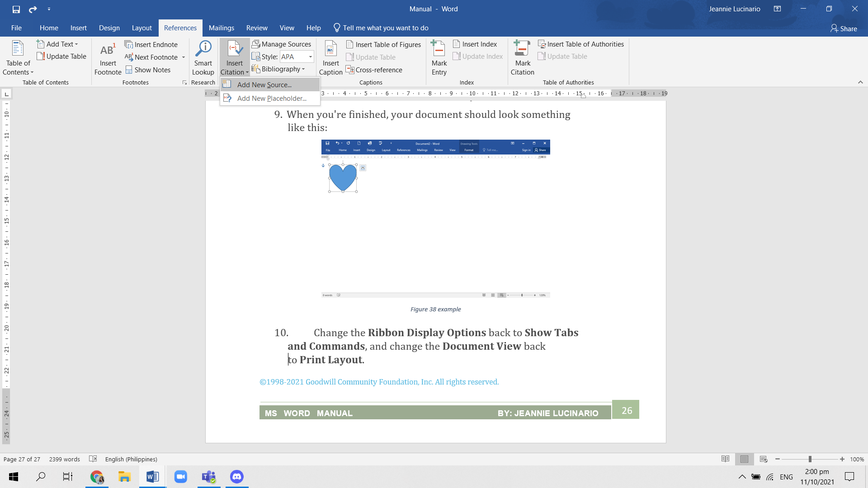Open the Footnotes dialog launcher
The width and height of the screenshot is (868, 488).
(x=184, y=83)
